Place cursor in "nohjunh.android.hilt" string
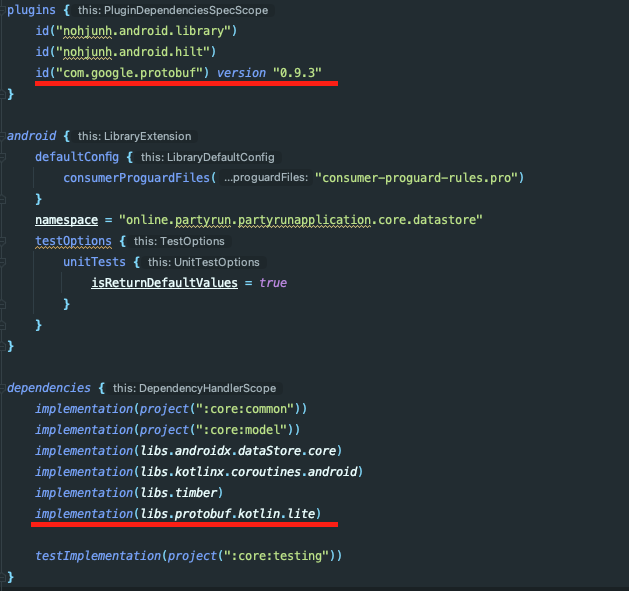This screenshot has height=591, width=629. coord(133,52)
